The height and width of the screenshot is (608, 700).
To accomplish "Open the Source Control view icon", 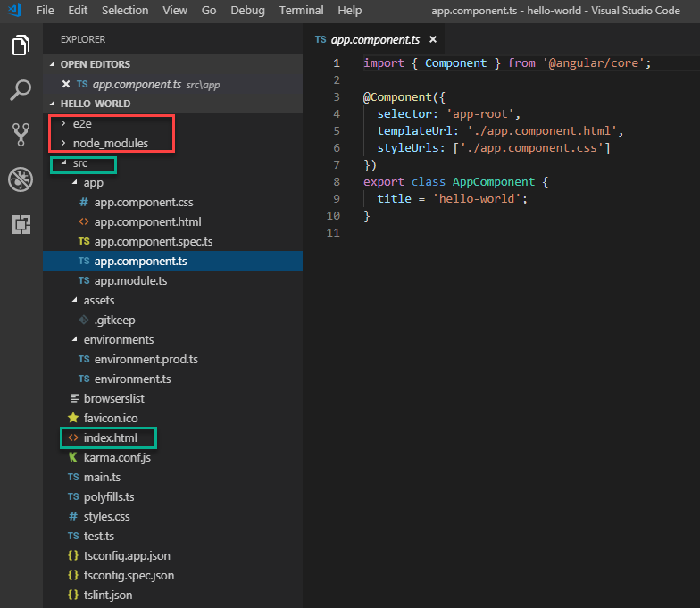I will (x=21, y=135).
